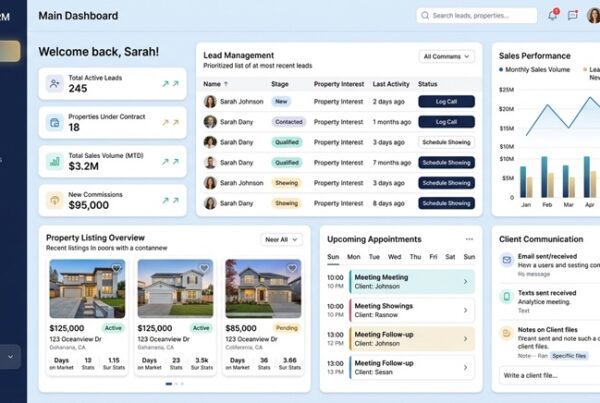Click the highlighted gold sidebar menu item
Viewport: 600px width, 403px height.
pyautogui.click(x=10, y=51)
